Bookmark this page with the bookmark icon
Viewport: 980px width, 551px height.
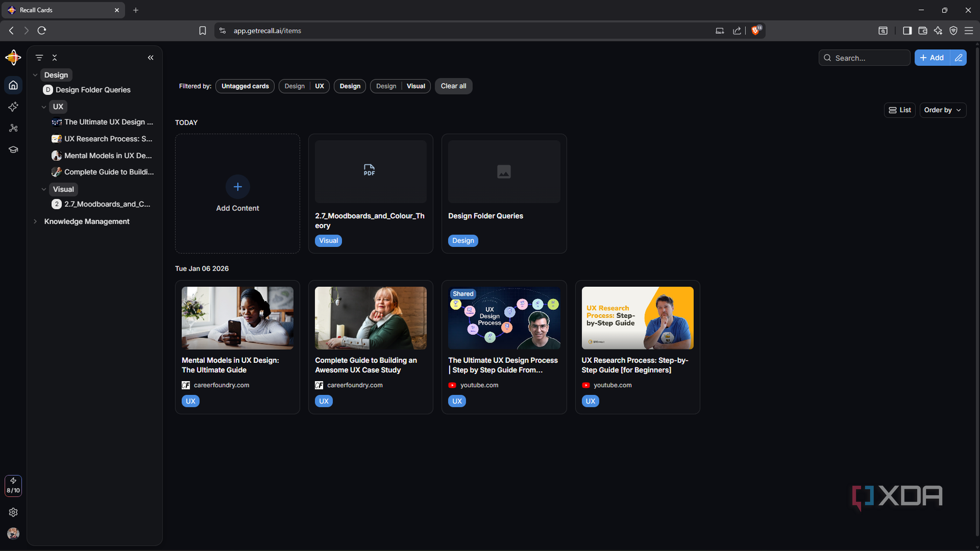click(203, 30)
